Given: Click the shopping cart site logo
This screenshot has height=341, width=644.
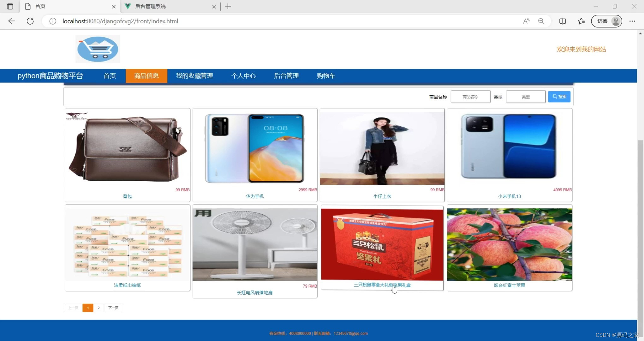Looking at the screenshot, I should (x=98, y=49).
